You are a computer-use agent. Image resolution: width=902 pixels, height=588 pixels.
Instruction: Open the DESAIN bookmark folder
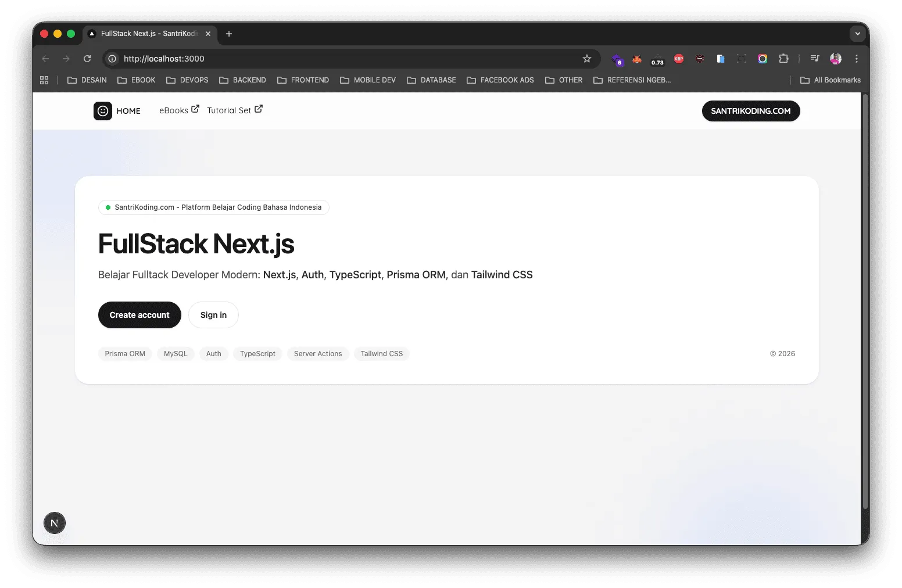(87, 80)
